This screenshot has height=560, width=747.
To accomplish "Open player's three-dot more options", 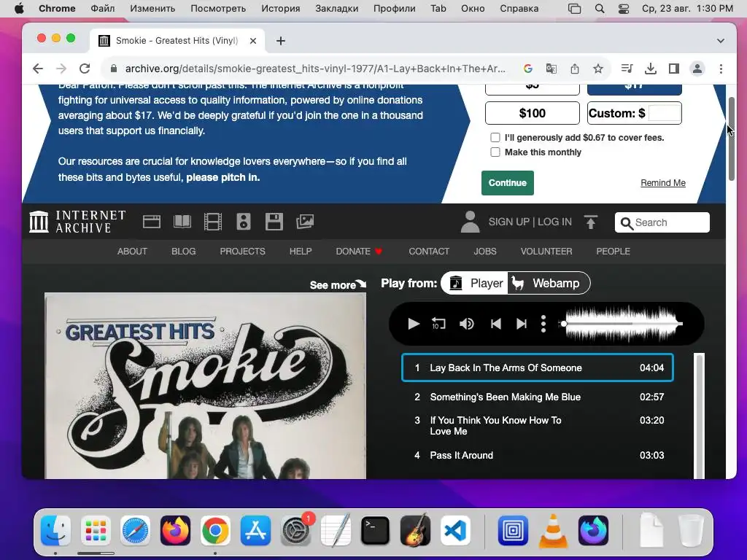I will click(543, 324).
